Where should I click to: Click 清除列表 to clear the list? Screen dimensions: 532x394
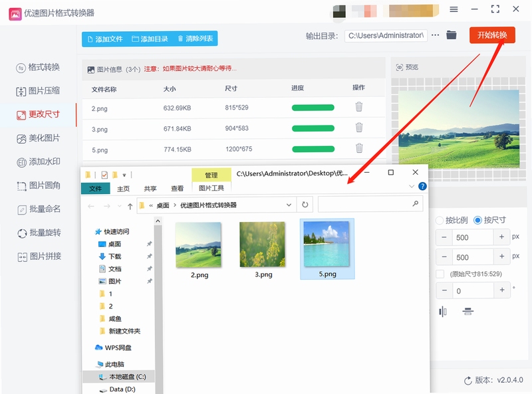tap(196, 39)
